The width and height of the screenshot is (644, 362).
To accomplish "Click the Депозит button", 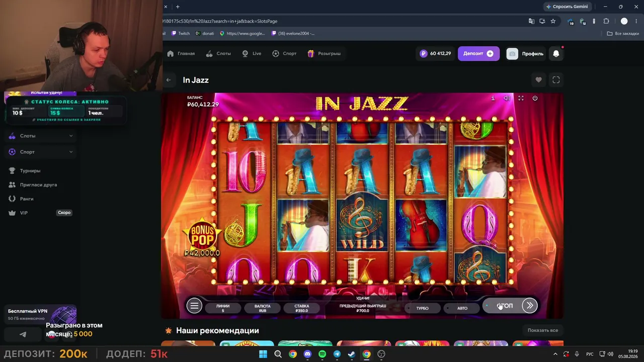I will pyautogui.click(x=478, y=54).
